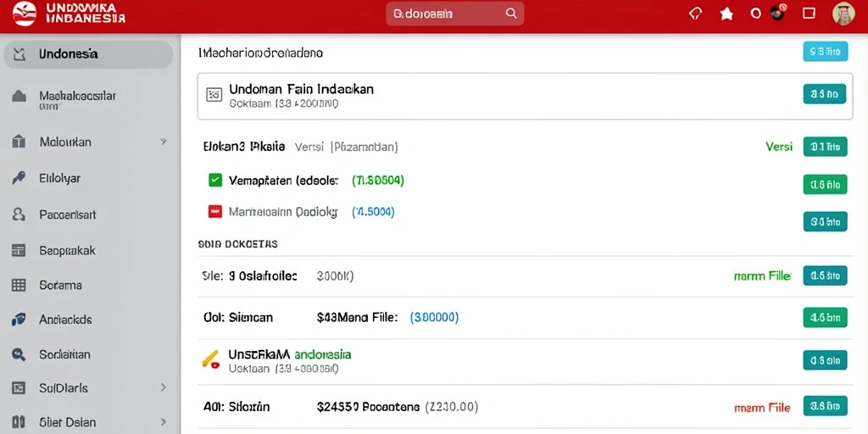Focus the search field in header

(454, 14)
